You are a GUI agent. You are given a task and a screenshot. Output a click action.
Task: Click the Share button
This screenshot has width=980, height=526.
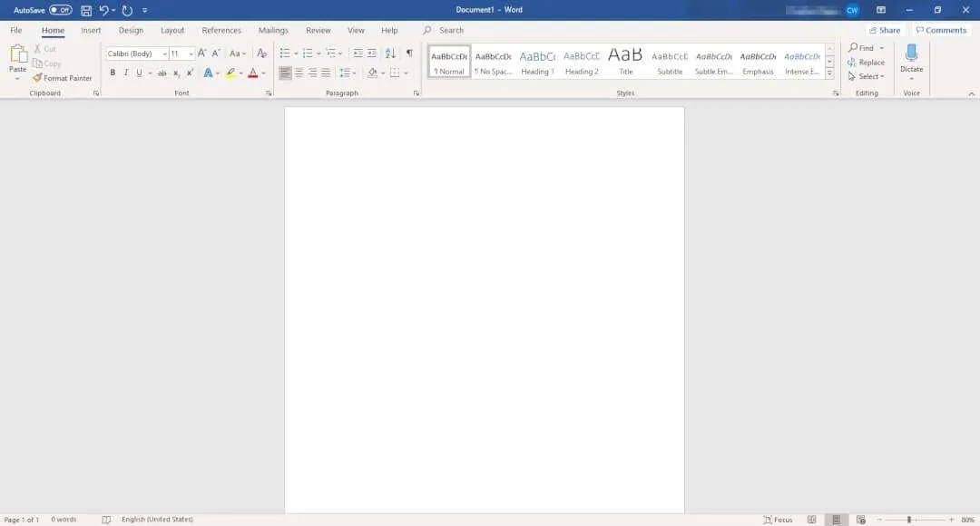point(885,30)
